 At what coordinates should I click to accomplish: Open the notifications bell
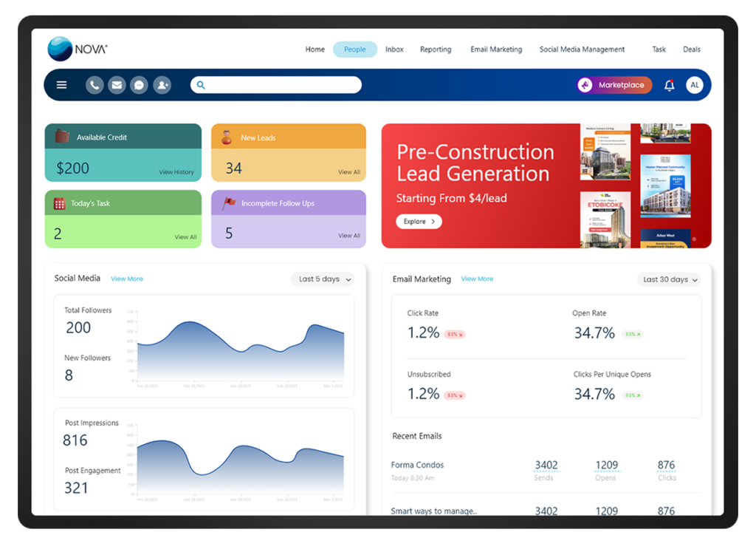coord(669,85)
